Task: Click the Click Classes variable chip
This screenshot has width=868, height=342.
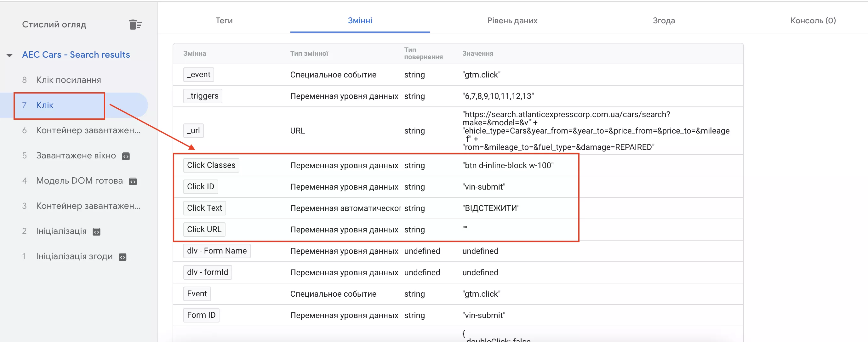Action: (211, 165)
